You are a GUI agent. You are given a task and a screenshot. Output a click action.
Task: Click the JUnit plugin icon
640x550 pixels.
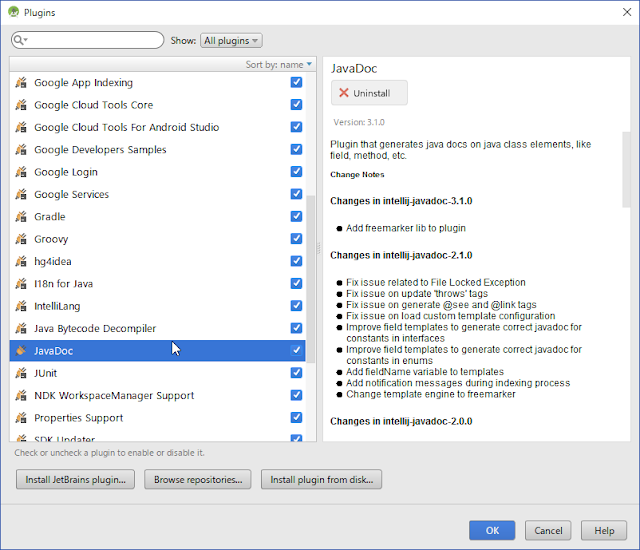[x=21, y=373]
